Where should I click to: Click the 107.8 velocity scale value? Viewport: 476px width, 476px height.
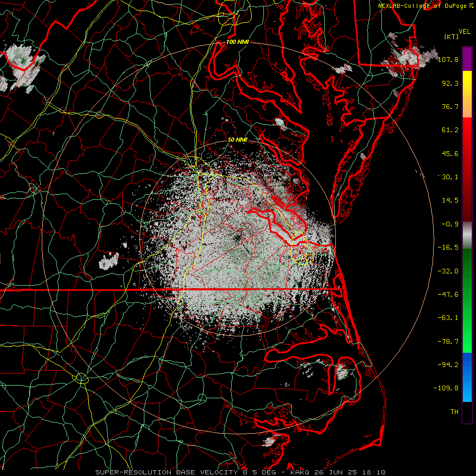[x=448, y=59]
